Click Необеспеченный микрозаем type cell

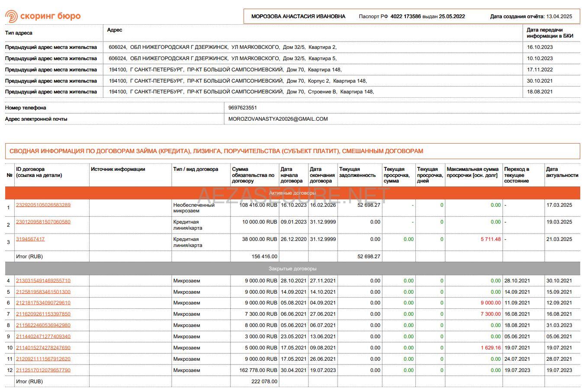point(194,208)
